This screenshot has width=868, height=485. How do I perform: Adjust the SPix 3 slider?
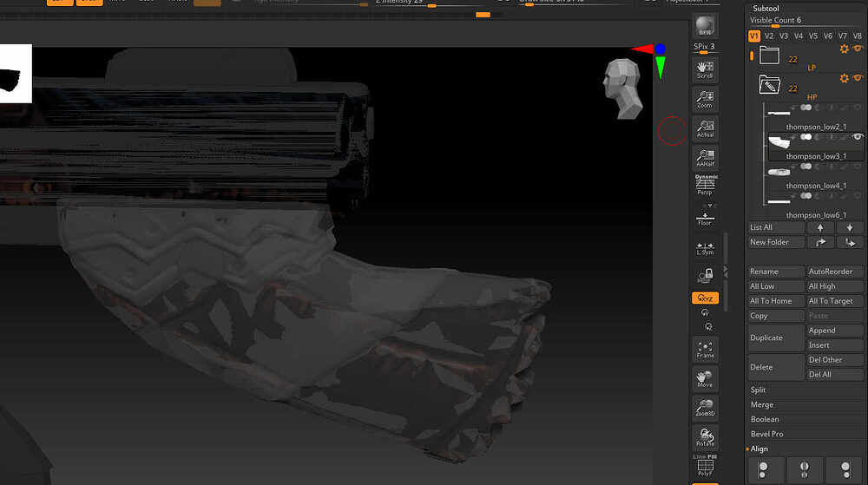click(x=705, y=48)
